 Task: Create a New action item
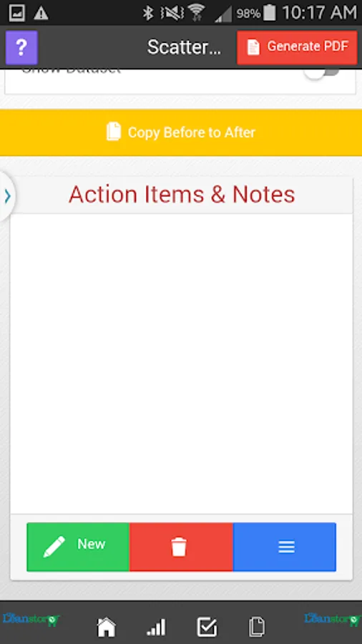(78, 547)
